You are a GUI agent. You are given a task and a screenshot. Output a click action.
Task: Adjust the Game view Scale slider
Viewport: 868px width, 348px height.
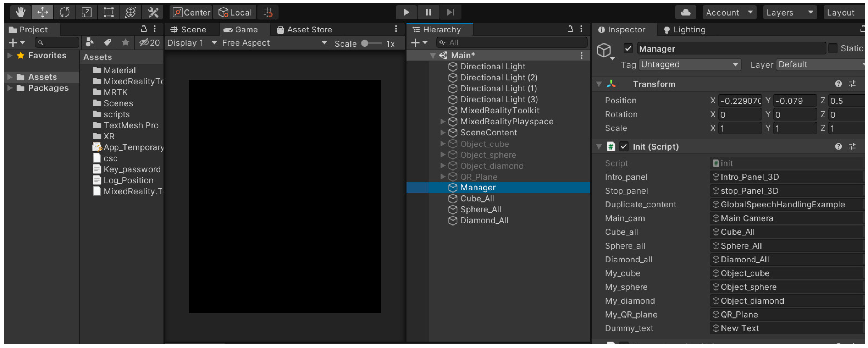(x=365, y=43)
